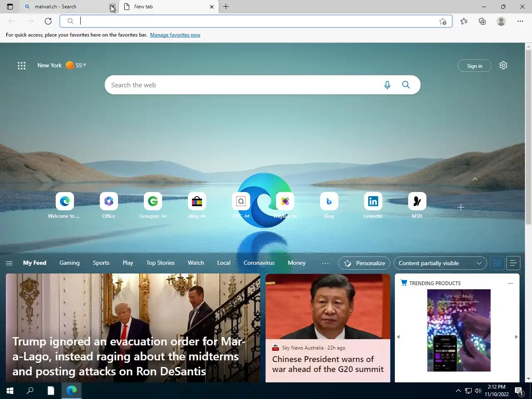Show hidden system tray icons
Image resolution: width=532 pixels, height=399 pixels.
(458, 391)
